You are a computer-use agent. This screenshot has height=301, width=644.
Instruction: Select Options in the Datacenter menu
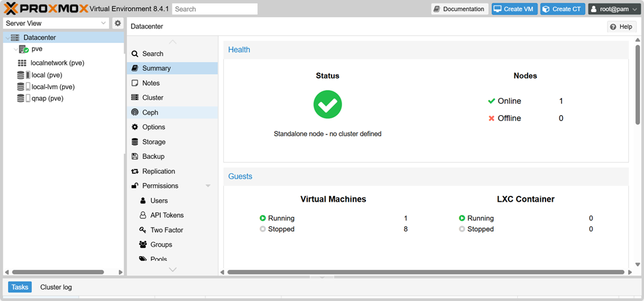click(x=153, y=127)
